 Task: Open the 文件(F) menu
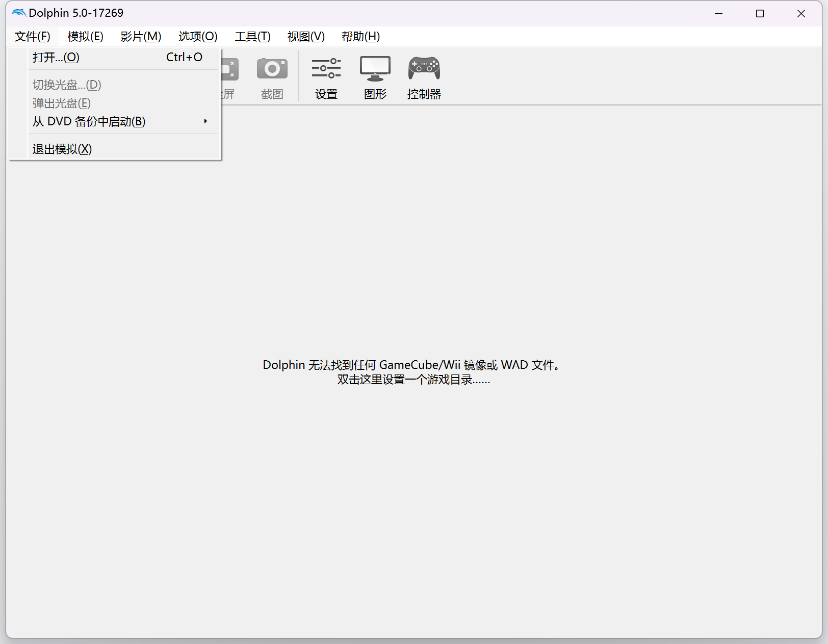click(x=33, y=37)
